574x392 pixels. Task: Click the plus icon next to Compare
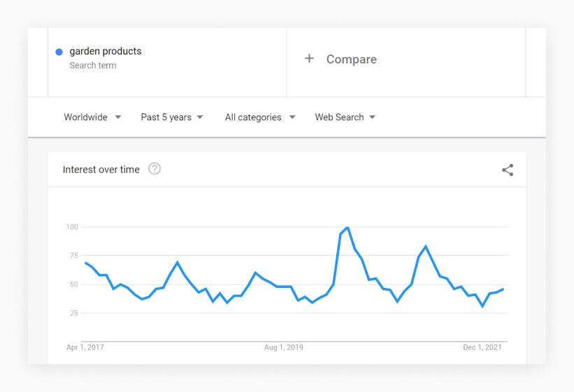click(x=309, y=59)
